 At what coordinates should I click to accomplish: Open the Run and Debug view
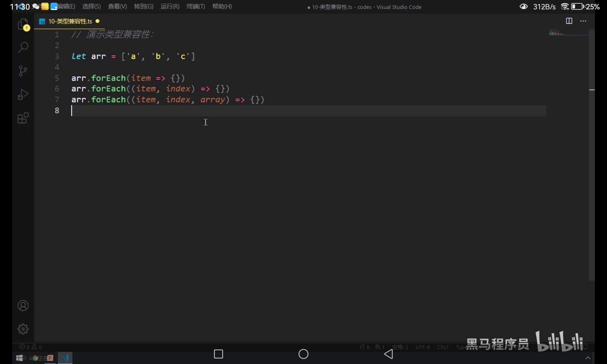click(x=23, y=94)
